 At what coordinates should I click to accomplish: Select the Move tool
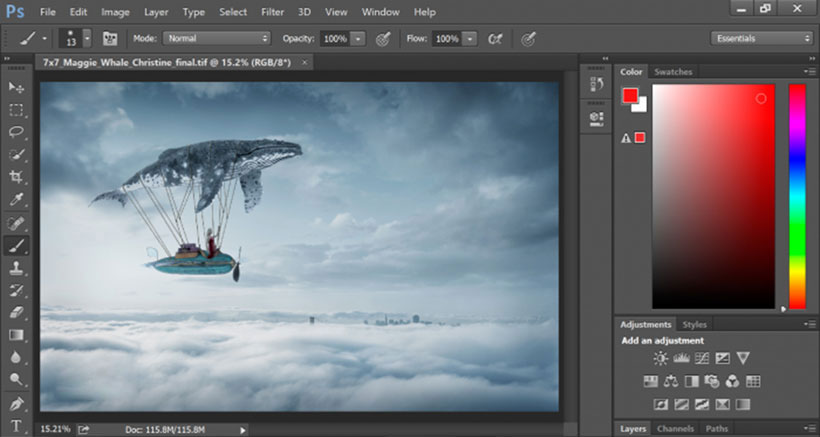(17, 89)
